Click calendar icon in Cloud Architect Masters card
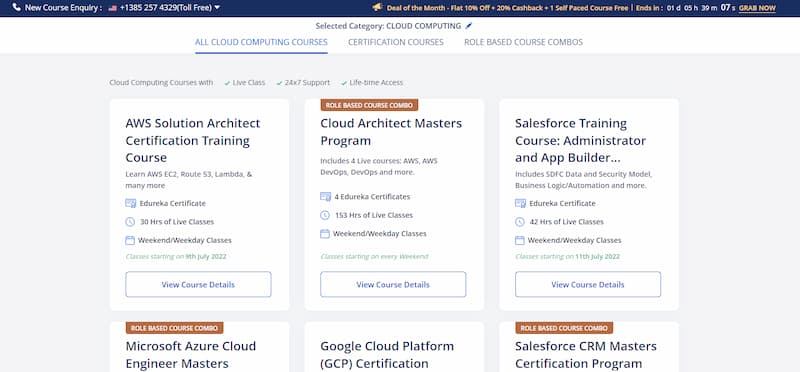 click(x=325, y=234)
